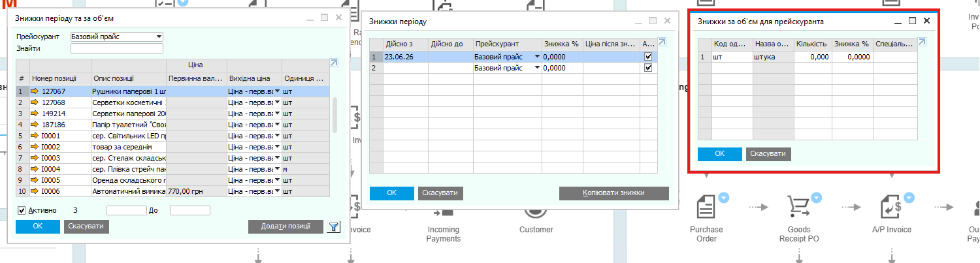Open Прейскурант dropdown in period row 1
This screenshot has width=980, height=263.
click(538, 57)
